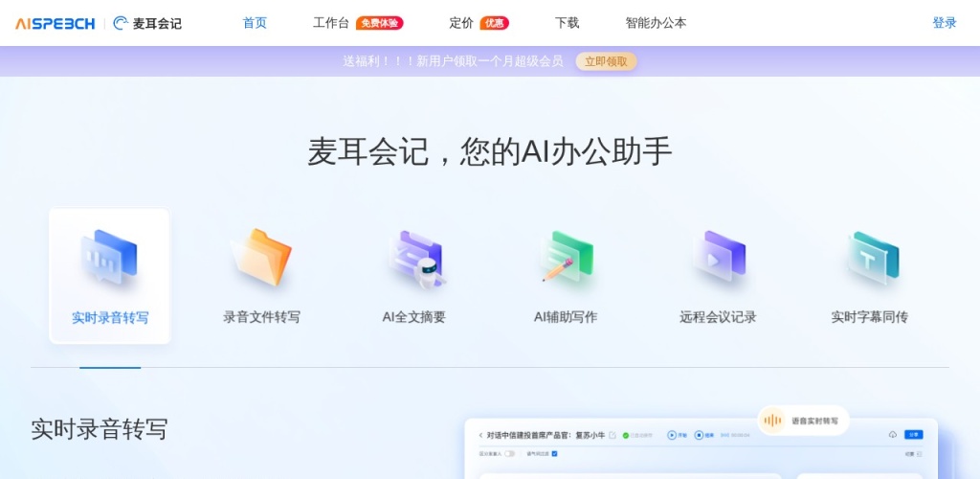Click the cloud download icon in preview
The width and height of the screenshot is (980, 479).
(x=893, y=434)
